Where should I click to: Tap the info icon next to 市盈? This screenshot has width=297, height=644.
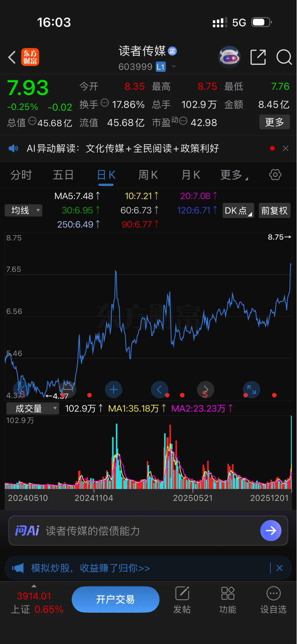(183, 121)
